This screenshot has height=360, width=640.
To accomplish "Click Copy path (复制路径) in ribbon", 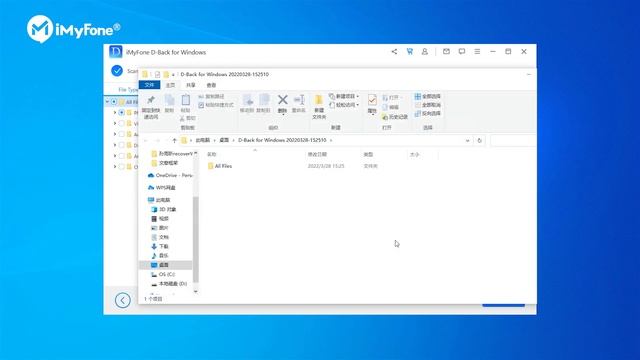I will pos(211,97).
